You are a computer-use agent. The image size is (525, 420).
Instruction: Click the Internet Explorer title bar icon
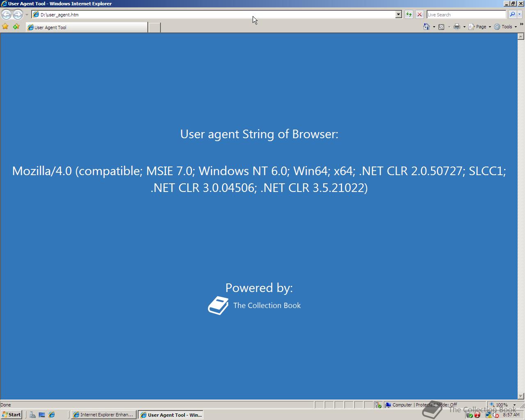[4, 4]
